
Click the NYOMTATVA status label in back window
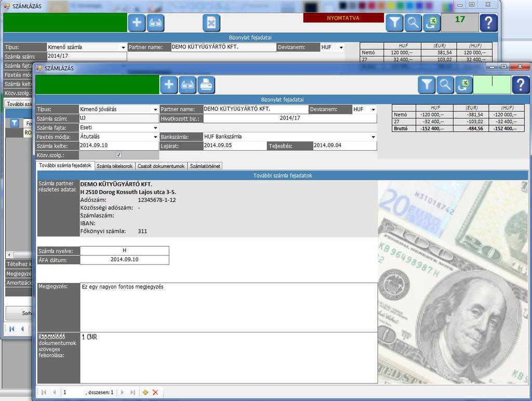click(343, 18)
